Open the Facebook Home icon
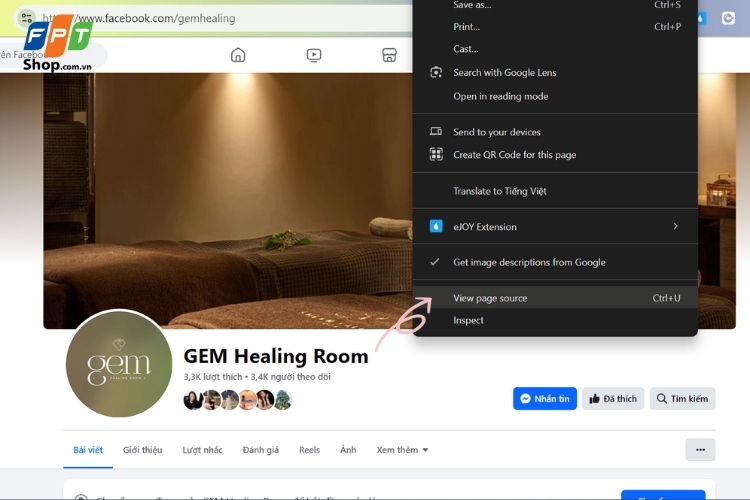The image size is (750, 500). click(x=238, y=55)
